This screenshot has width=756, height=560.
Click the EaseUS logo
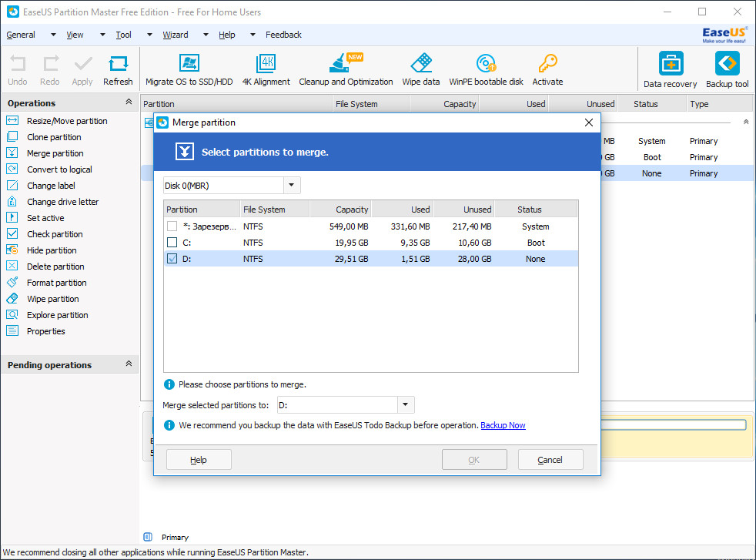(724, 35)
